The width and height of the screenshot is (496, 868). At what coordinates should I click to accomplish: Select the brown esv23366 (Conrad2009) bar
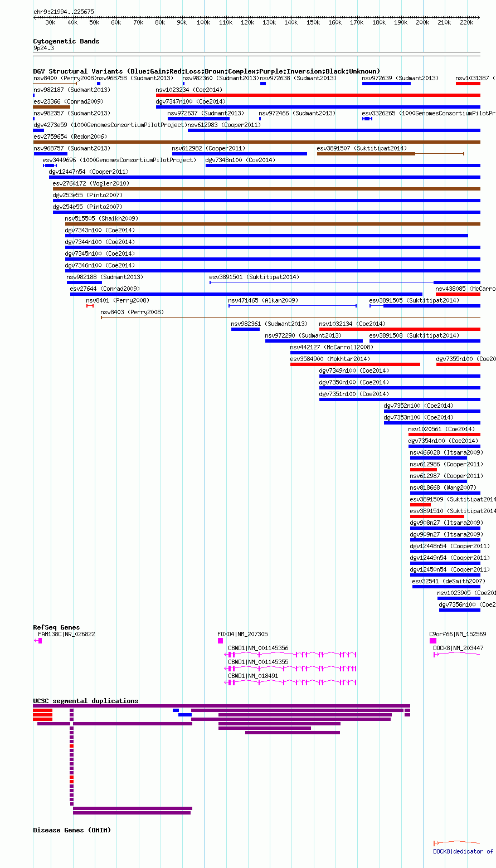tap(52, 107)
